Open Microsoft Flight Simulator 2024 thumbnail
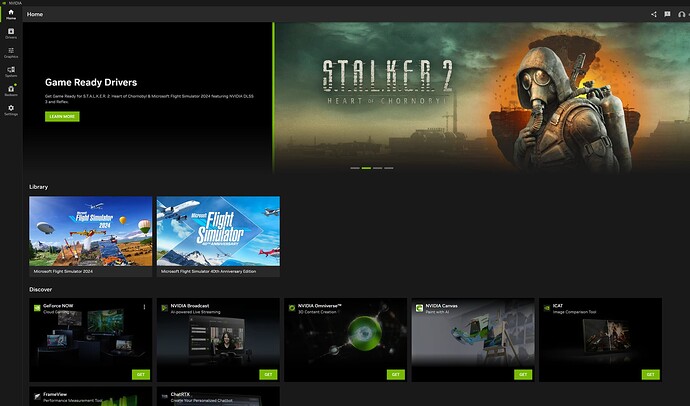 coord(91,231)
